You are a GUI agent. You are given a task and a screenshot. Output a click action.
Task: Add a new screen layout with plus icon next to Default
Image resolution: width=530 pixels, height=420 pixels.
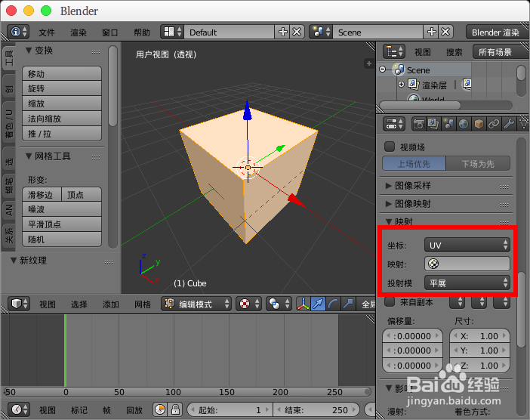282,32
